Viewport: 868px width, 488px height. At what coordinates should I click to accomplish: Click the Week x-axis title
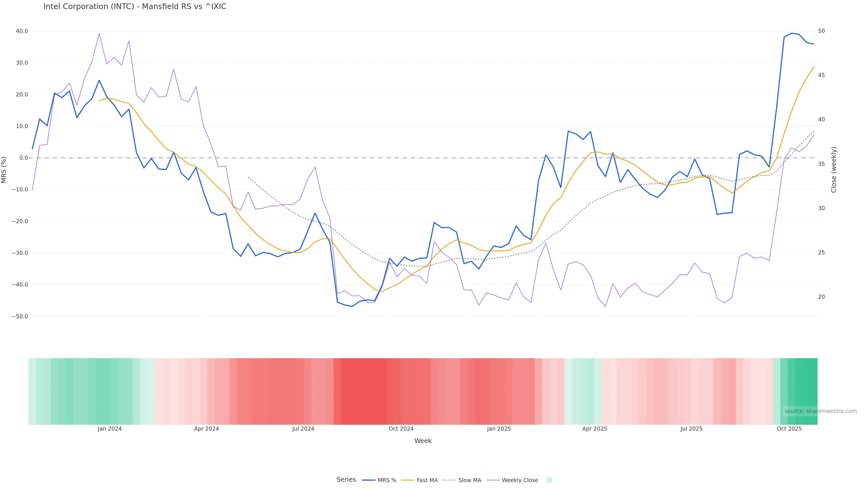423,441
